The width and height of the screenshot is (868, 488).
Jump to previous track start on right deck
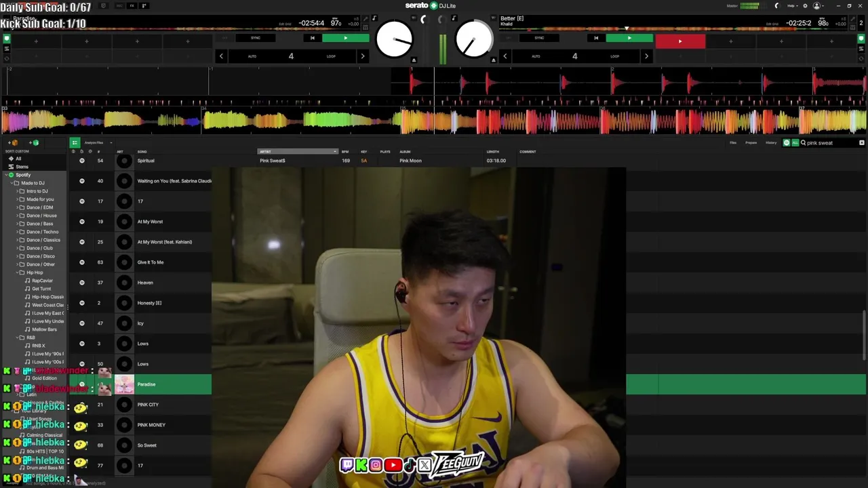click(596, 38)
